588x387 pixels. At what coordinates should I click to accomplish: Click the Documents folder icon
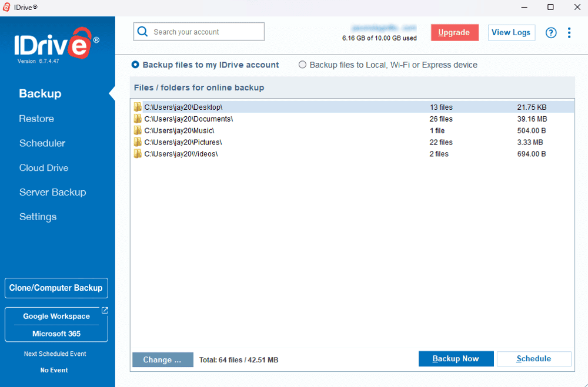(138, 119)
